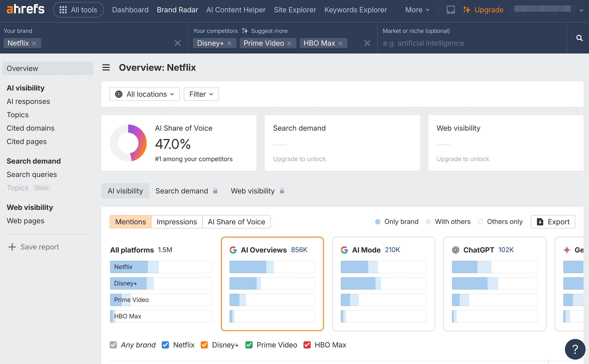Expand the More menu
589x364 pixels.
417,10
